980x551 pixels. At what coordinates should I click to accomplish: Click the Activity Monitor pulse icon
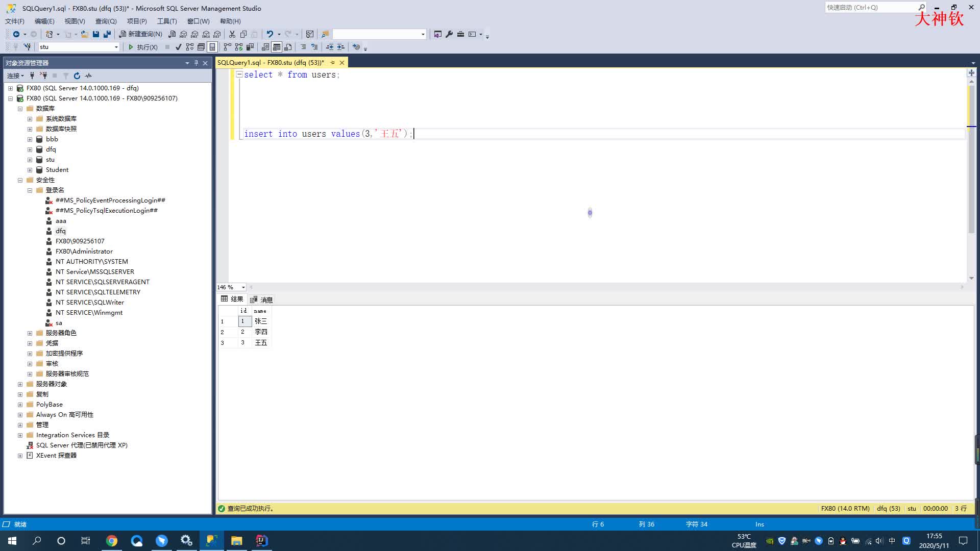pyautogui.click(x=88, y=76)
